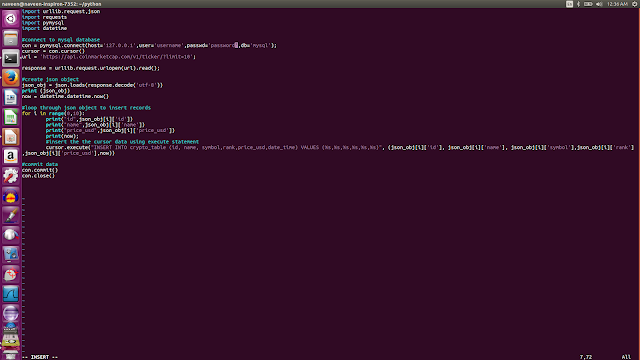Launch Firefox from the dock
Image resolution: width=640 pixels, height=360 pixels.
click(x=11, y=78)
